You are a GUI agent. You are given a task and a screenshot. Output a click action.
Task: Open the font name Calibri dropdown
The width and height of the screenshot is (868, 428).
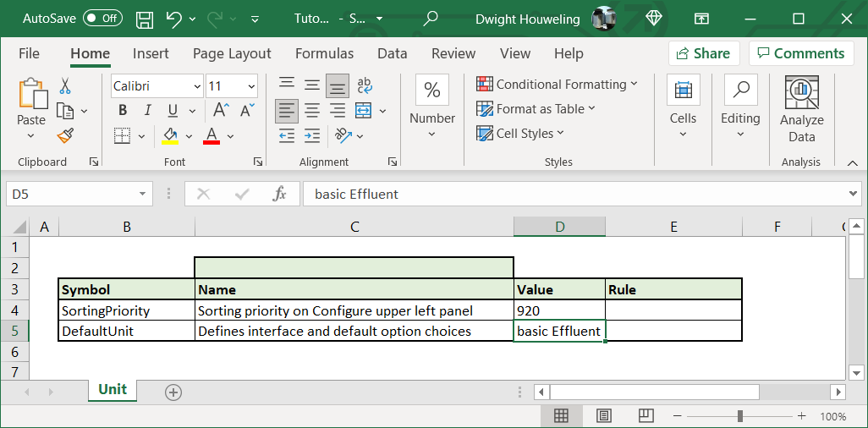click(x=197, y=86)
